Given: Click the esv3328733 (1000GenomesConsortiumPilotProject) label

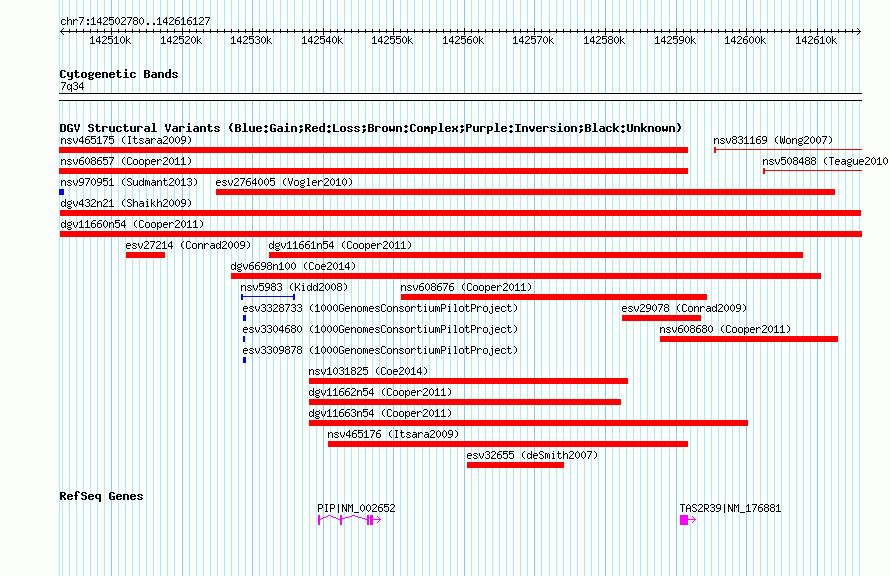Looking at the screenshot, I should (x=380, y=308).
